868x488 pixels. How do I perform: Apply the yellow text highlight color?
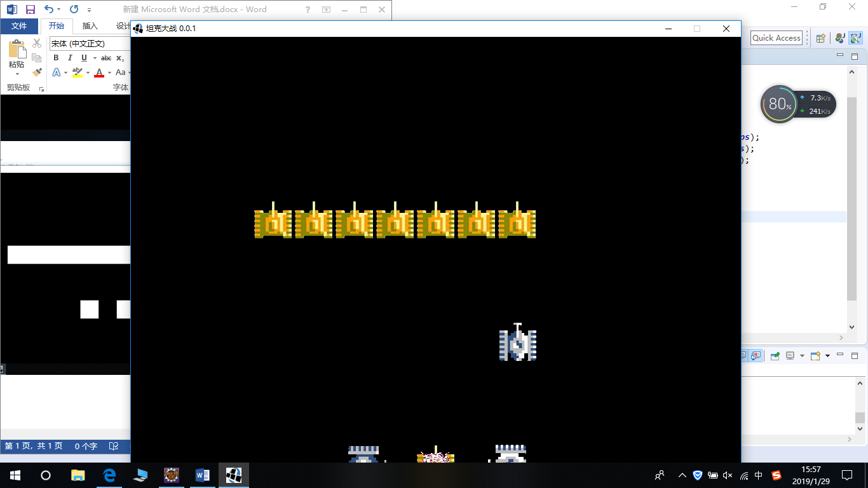[78, 72]
